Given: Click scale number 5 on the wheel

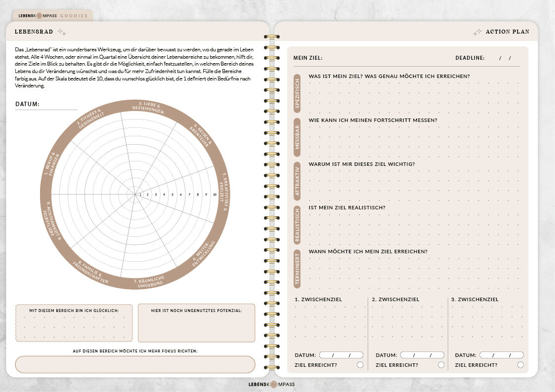Looking at the screenshot, I should click(x=172, y=195).
